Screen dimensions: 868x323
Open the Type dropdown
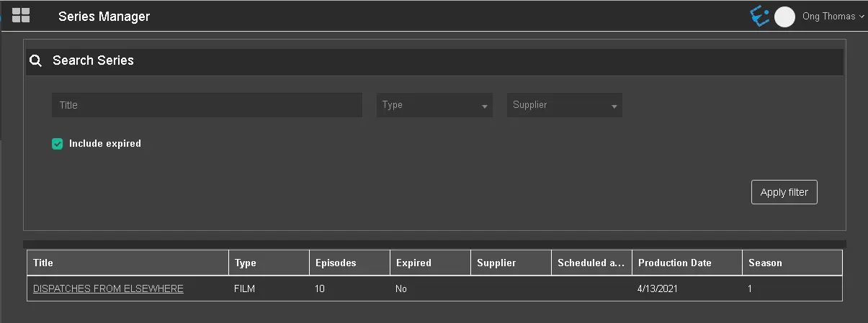click(434, 105)
